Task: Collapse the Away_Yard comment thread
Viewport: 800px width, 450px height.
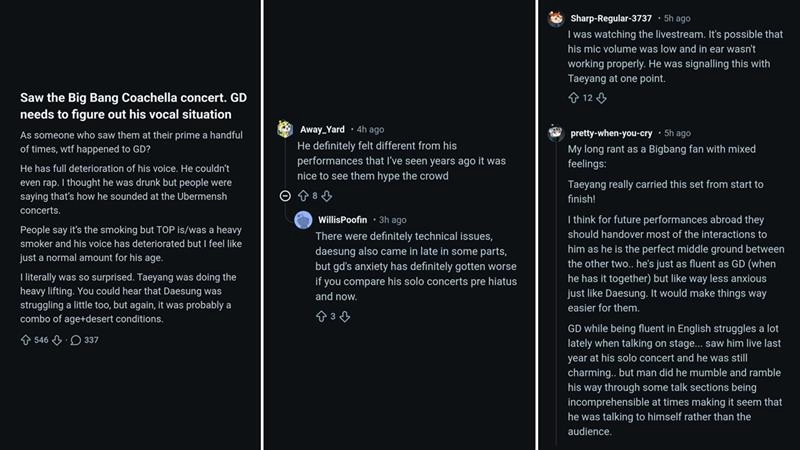Action: point(286,196)
